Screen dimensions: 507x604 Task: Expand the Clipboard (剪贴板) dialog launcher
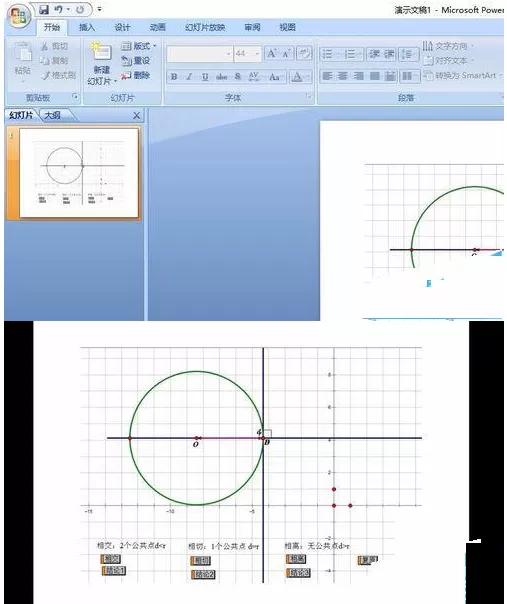[x=76, y=96]
